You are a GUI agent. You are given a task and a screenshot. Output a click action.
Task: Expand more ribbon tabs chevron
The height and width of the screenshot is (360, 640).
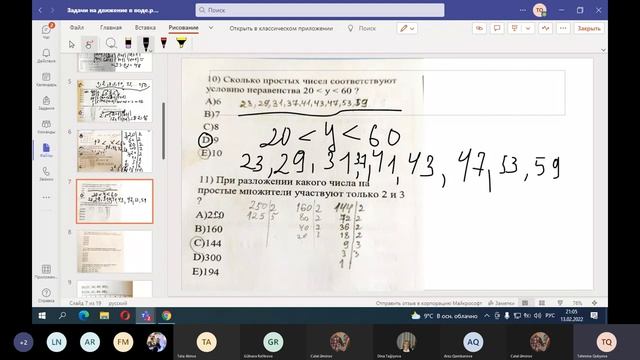coord(211,28)
